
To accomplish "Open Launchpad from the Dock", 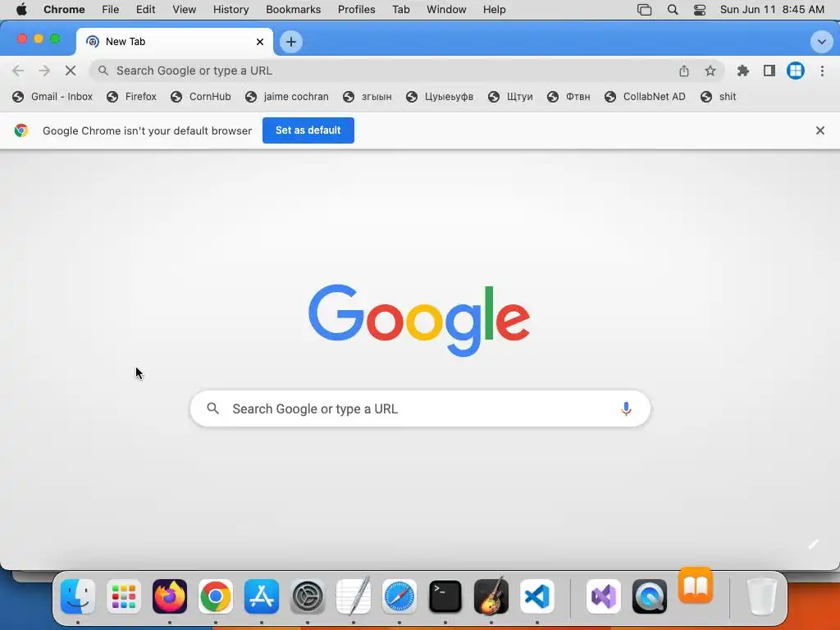I will [124, 596].
